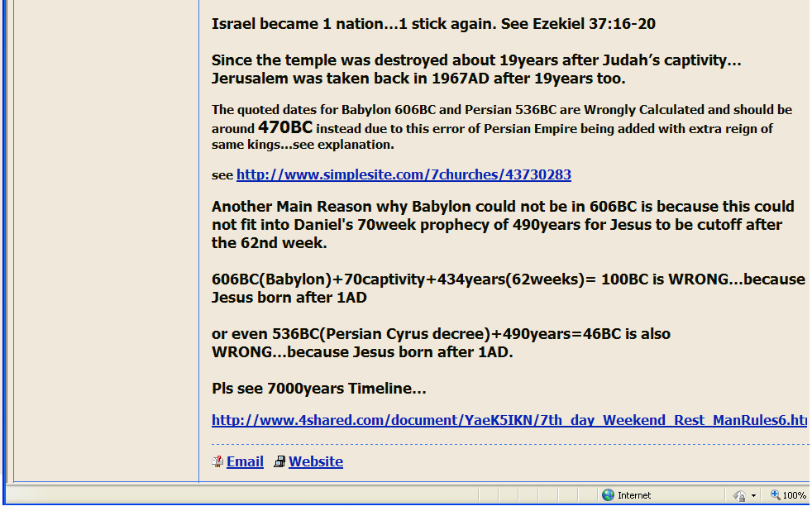This screenshot has width=812, height=511.
Task: Click the Email link
Action: pyautogui.click(x=245, y=461)
